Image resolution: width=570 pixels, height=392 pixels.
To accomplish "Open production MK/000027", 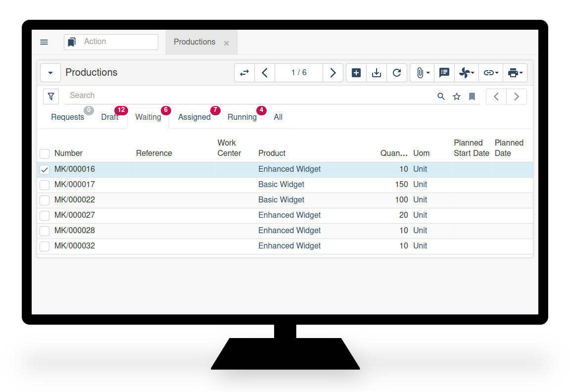I will (x=75, y=215).
